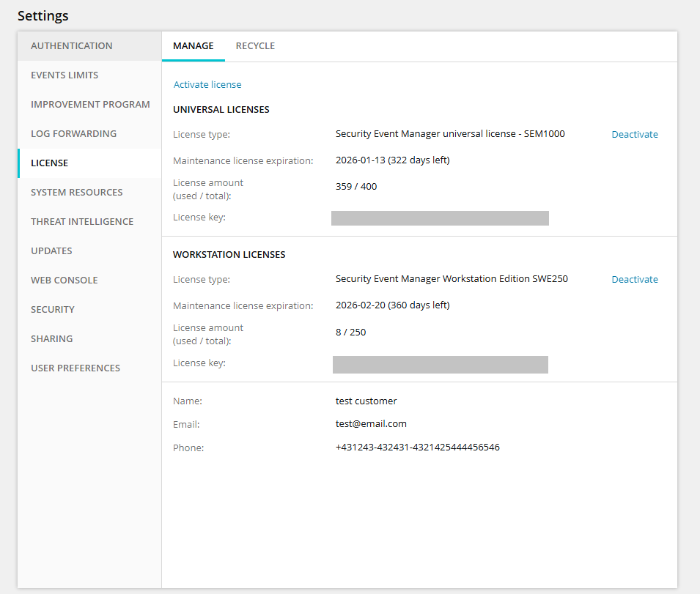The height and width of the screenshot is (594, 700).
Task: Open the Authentication settings section
Action: click(x=72, y=45)
